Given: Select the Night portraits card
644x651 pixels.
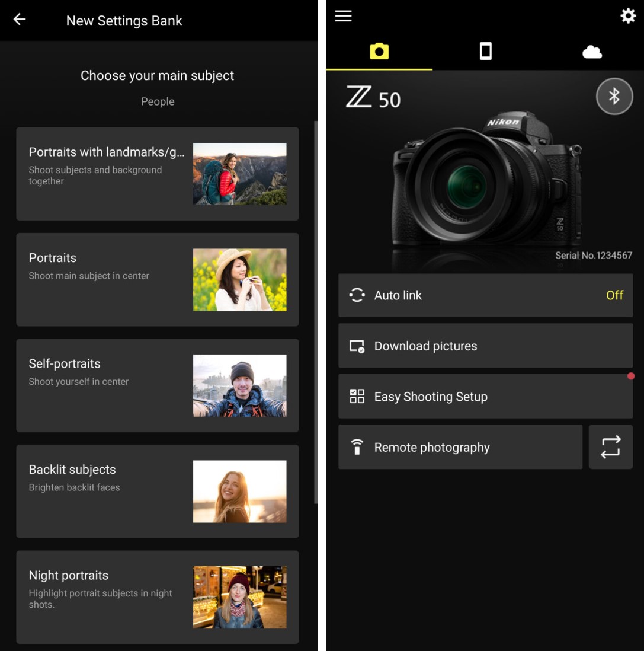Looking at the screenshot, I should pos(157,597).
